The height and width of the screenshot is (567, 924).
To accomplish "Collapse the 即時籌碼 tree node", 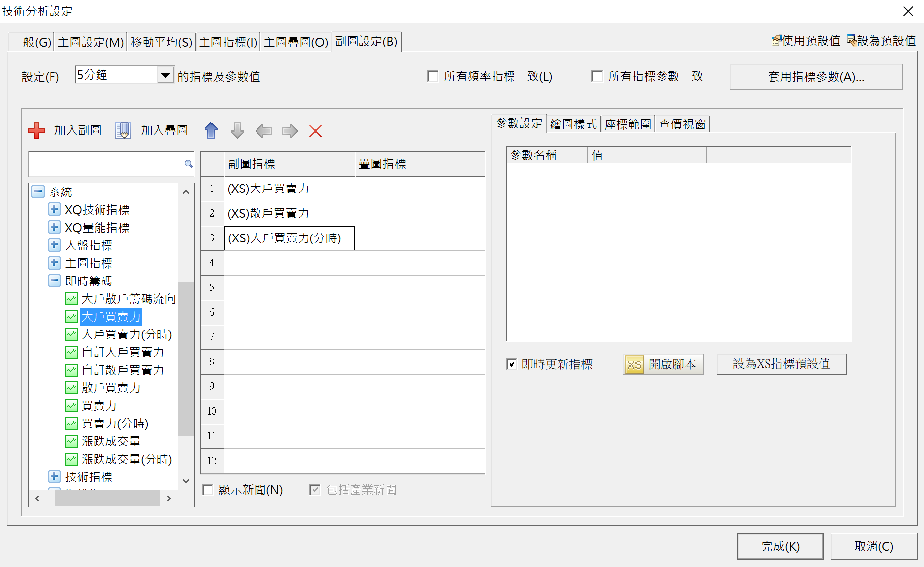I will click(54, 281).
